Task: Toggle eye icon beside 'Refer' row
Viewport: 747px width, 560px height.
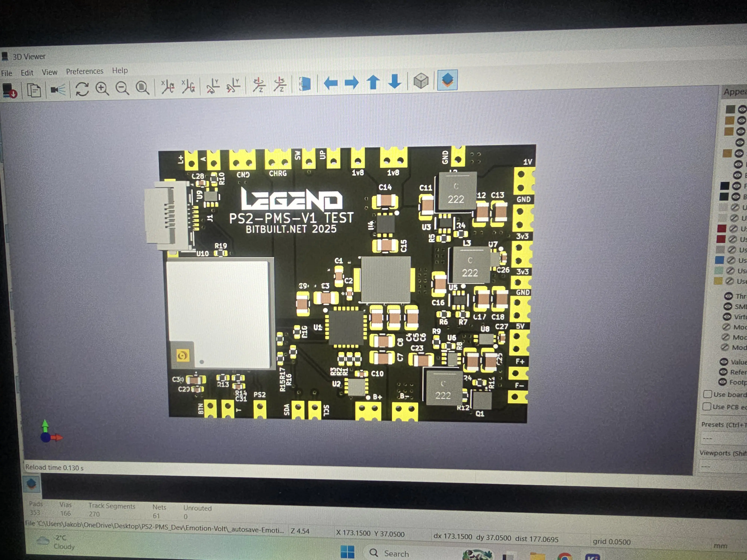Action: (723, 372)
